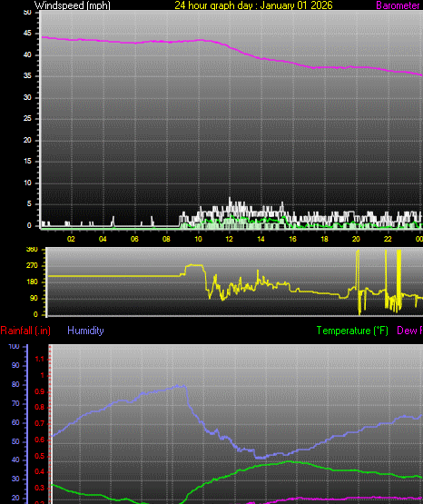Select 0.5 on red rainfall axis
Image resolution: width=423 pixels, height=504 pixels.
coord(40,456)
